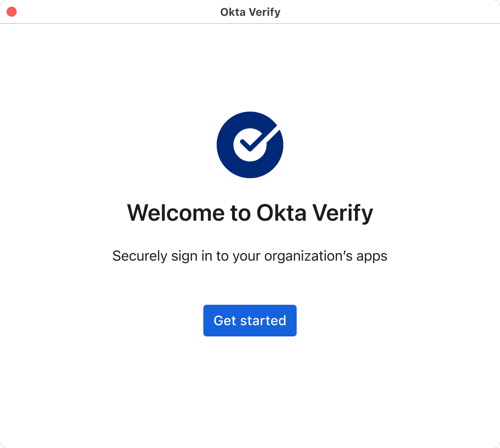
Task: Click the Welcome to Okta Verify heading
Action: pos(250,213)
